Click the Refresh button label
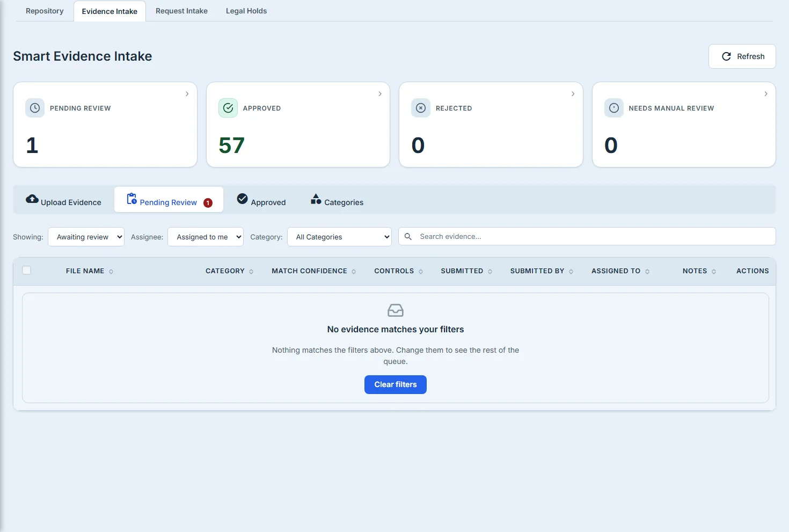This screenshot has height=532, width=789. point(750,56)
